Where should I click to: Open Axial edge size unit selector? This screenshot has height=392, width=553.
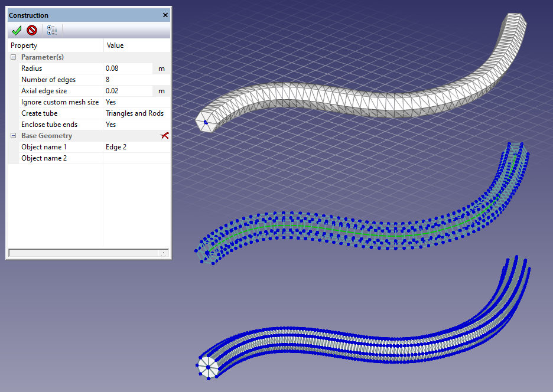click(161, 91)
